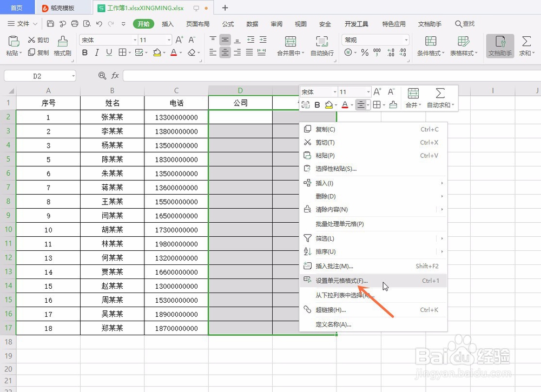Click the red font color swatch
Viewport: 541px width, 392px height.
[x=173, y=52]
